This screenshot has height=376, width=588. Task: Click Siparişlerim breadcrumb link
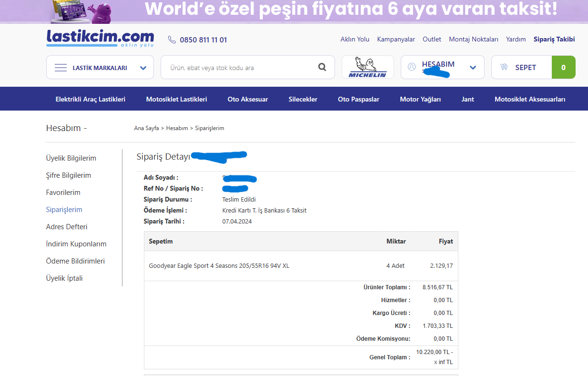[210, 128]
